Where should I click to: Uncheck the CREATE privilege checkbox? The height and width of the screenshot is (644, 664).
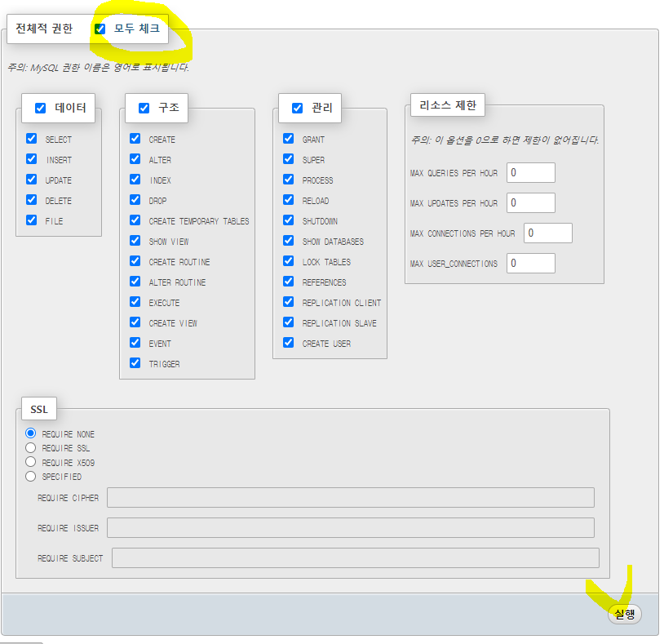pos(135,138)
